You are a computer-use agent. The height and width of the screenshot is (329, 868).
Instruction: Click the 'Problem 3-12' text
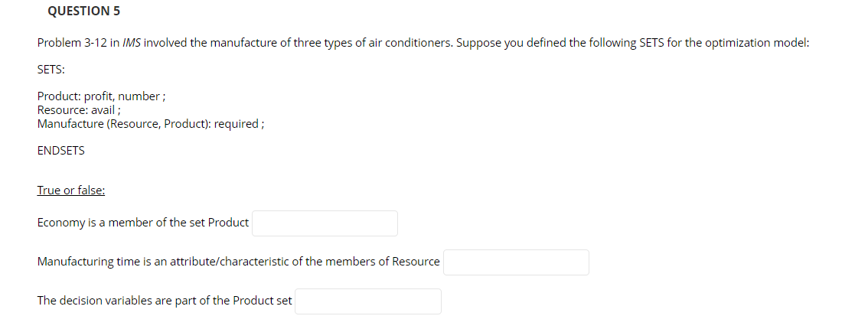71,43
